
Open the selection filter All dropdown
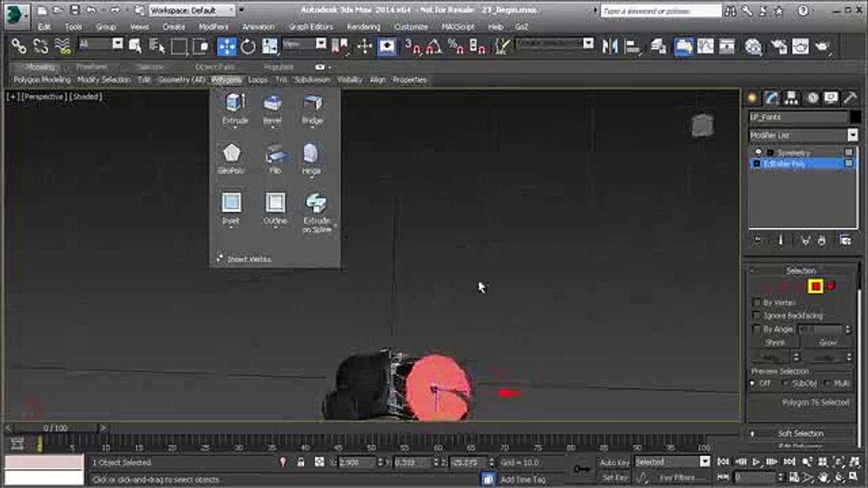100,44
